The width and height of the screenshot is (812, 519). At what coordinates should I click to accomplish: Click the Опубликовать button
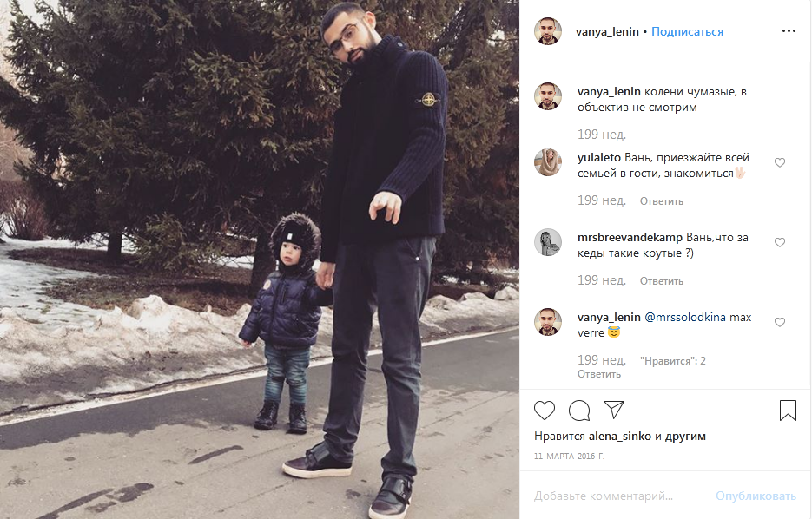756,496
